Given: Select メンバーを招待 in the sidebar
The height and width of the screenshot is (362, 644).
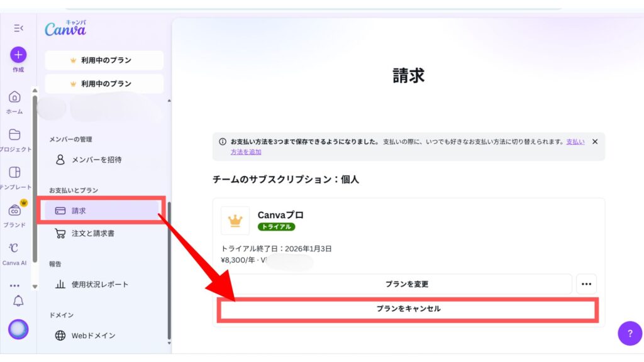Looking at the screenshot, I should (x=96, y=160).
